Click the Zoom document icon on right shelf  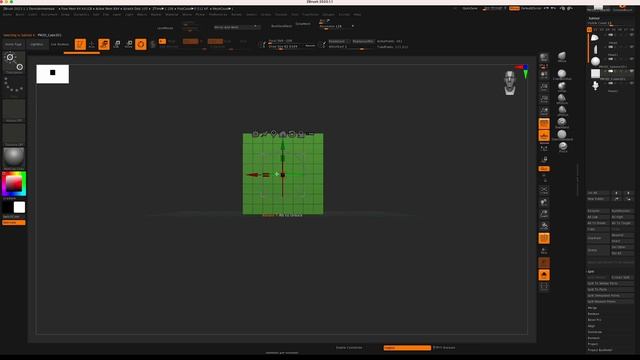pos(544,87)
